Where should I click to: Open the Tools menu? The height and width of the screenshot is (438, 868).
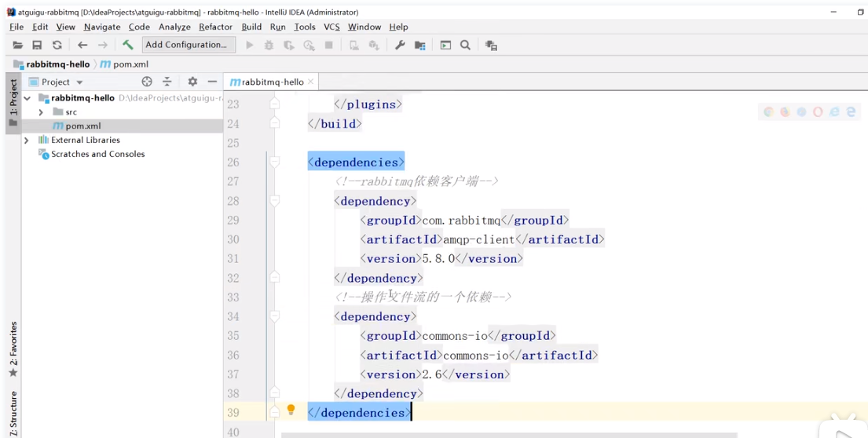305,27
